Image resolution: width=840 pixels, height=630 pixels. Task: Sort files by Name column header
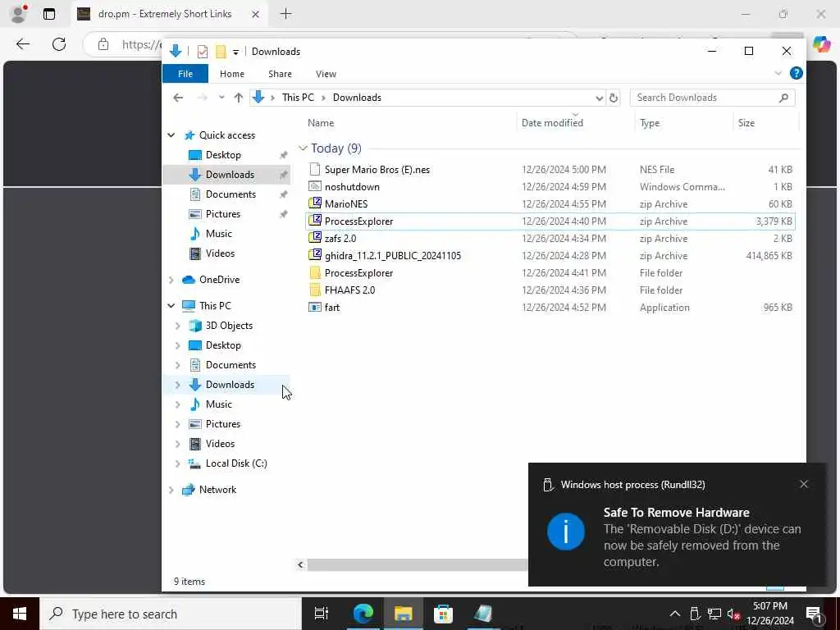[x=321, y=123]
